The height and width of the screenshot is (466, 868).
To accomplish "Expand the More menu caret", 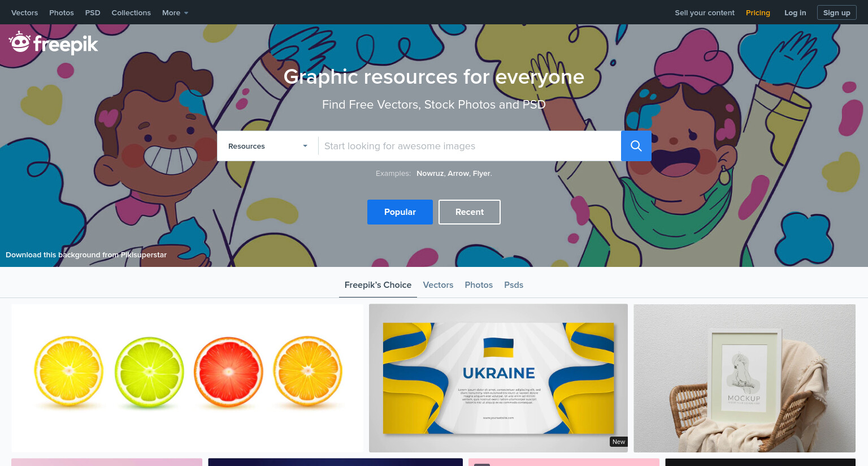I will coord(186,13).
